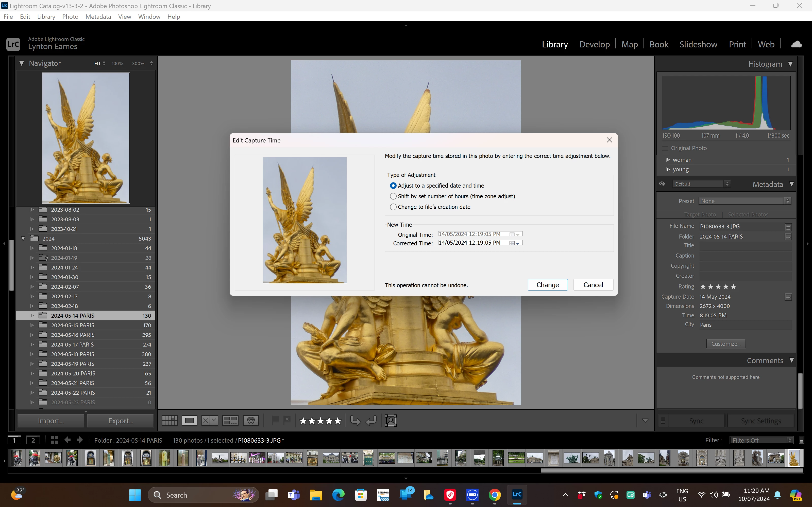Select the 2024-05-15 PARIS folder
This screenshot has width=812, height=507.
click(x=73, y=325)
